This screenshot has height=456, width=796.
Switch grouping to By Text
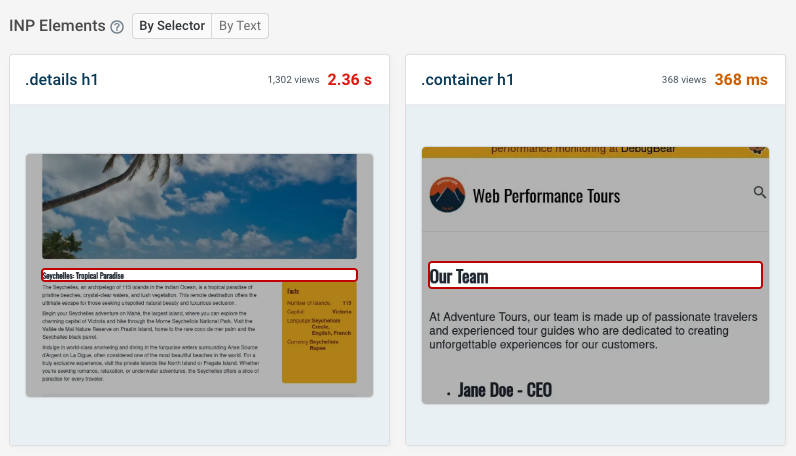240,26
